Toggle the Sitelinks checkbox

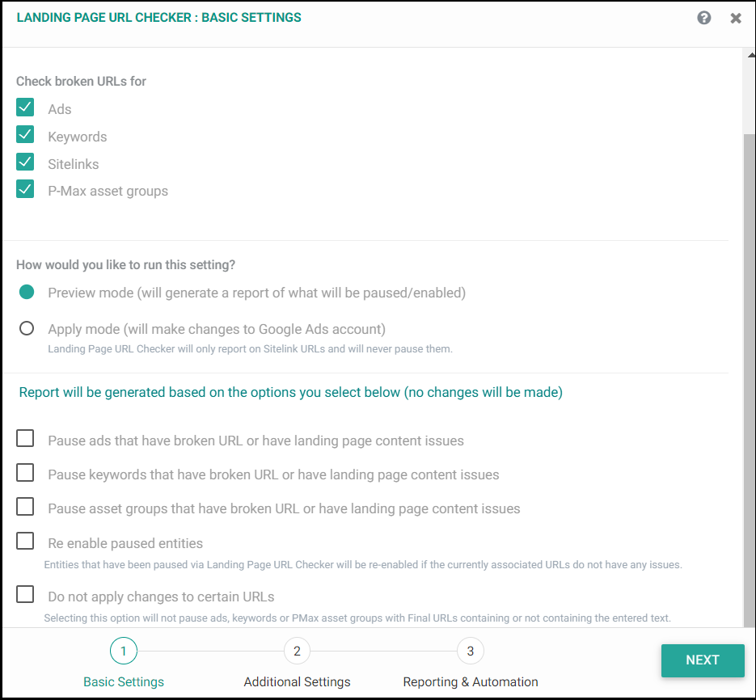click(x=25, y=162)
